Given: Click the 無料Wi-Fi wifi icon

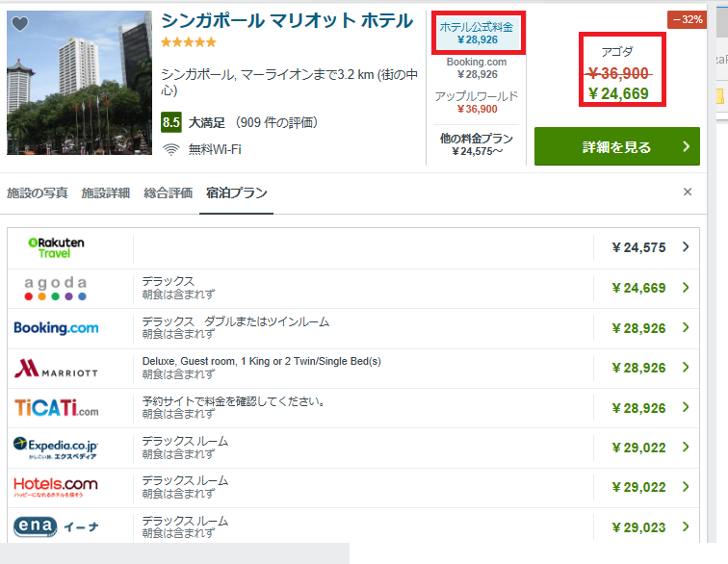Looking at the screenshot, I should tap(171, 149).
